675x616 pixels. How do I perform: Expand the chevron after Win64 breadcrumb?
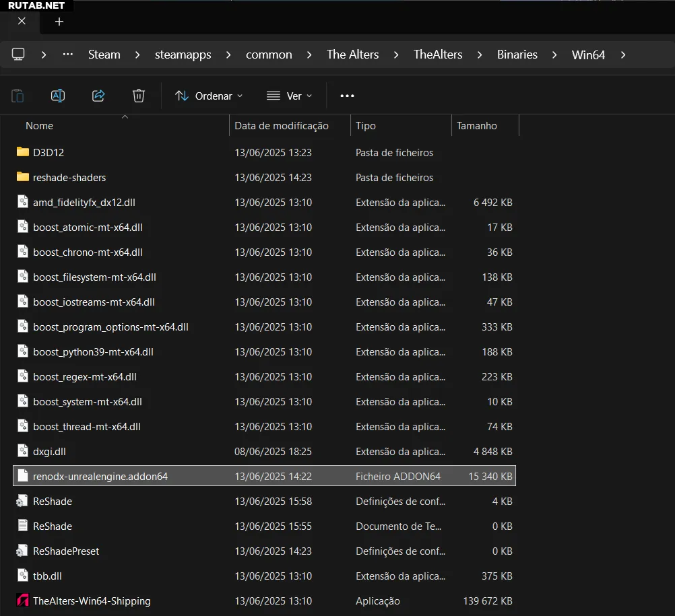(623, 55)
